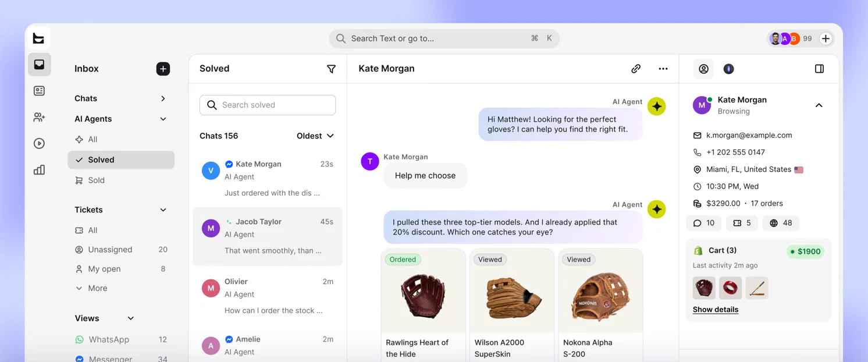Screen dimensions: 868x362
Task: Toggle the right sidebar panel icon
Action: point(819,69)
